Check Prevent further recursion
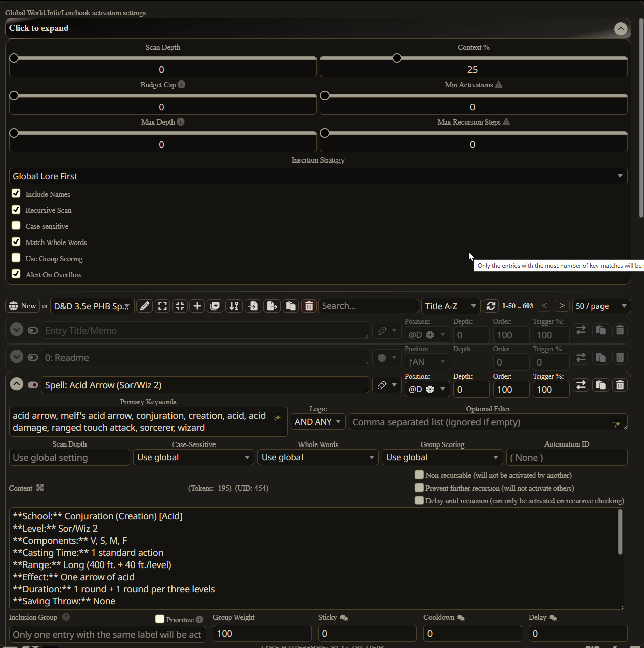This screenshot has height=648, width=644. pos(419,488)
